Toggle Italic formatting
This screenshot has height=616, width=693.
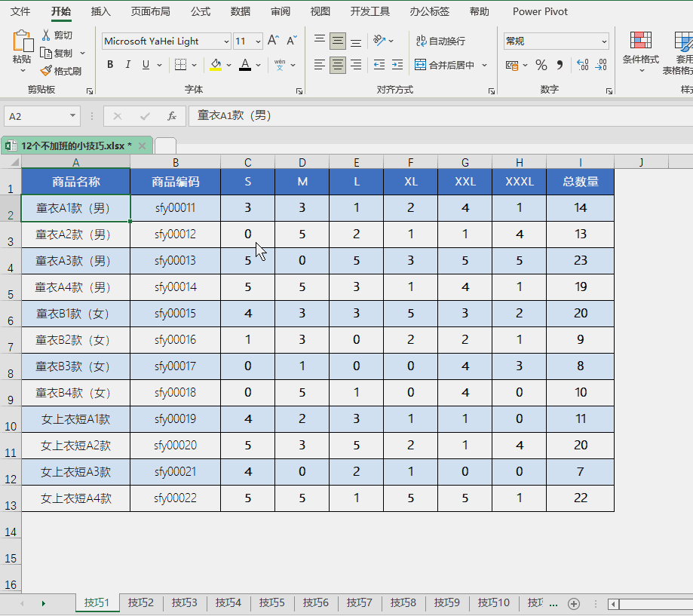click(127, 65)
